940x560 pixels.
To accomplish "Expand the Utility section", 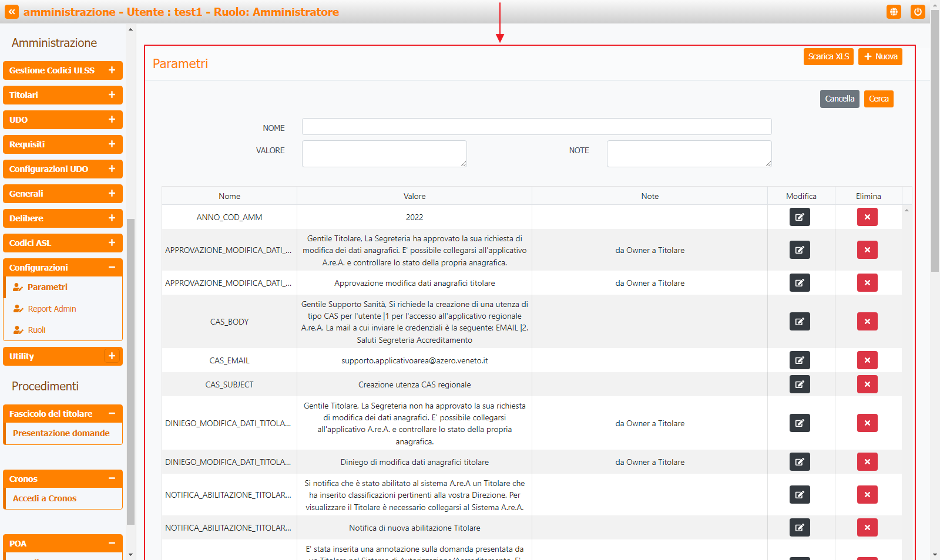I will pos(112,356).
